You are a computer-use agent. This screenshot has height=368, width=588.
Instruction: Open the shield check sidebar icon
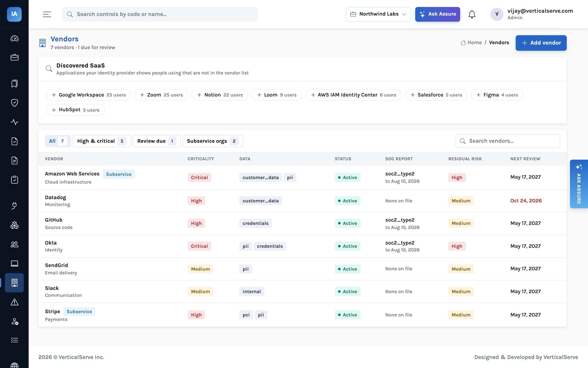(x=14, y=103)
